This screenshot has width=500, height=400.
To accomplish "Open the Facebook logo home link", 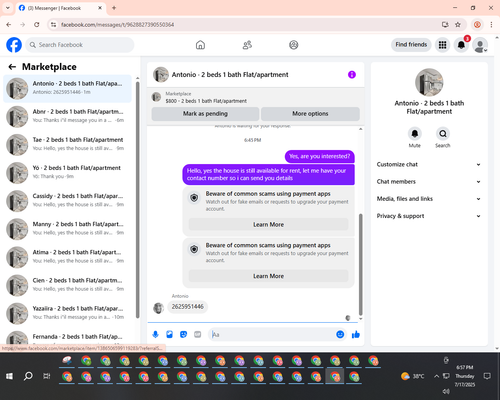I will coord(14,45).
